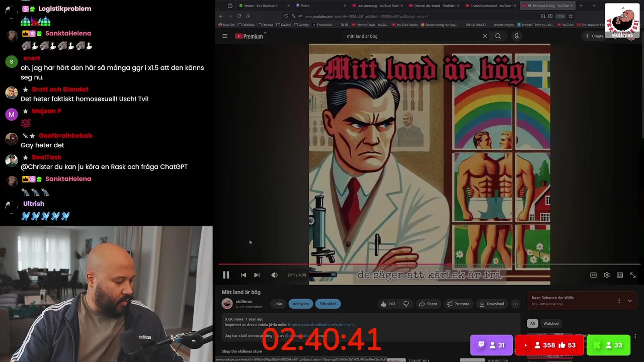Select the All filter chip
The image size is (644, 362).
pos(532,323)
